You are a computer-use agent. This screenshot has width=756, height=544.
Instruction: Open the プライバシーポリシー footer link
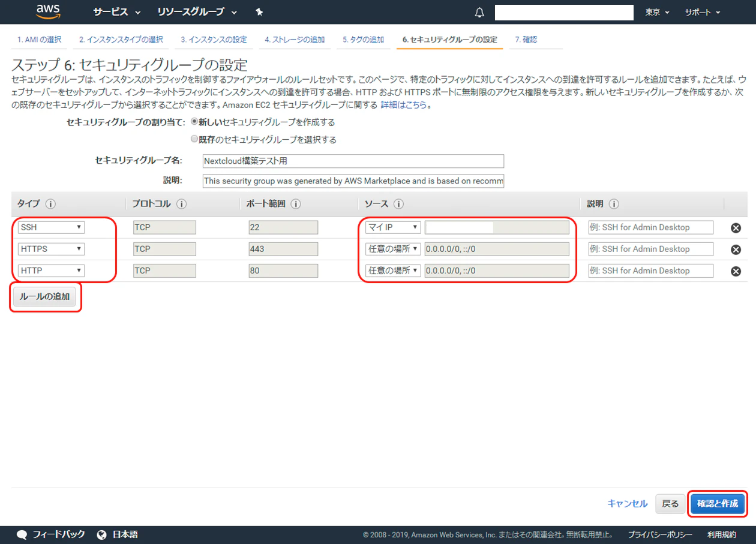point(660,534)
